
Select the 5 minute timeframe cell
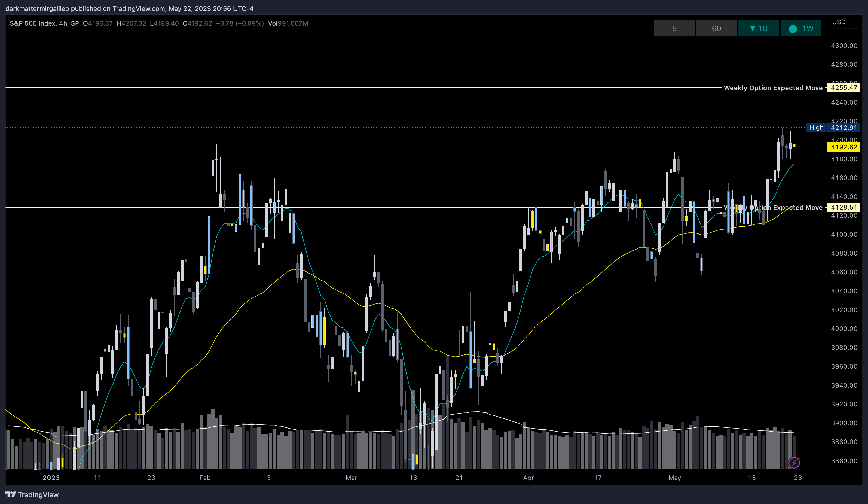(674, 28)
